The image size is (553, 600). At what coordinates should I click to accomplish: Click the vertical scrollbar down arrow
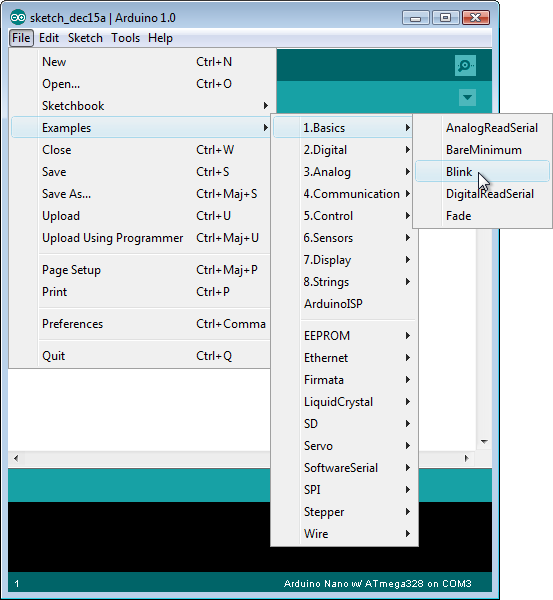click(484, 442)
